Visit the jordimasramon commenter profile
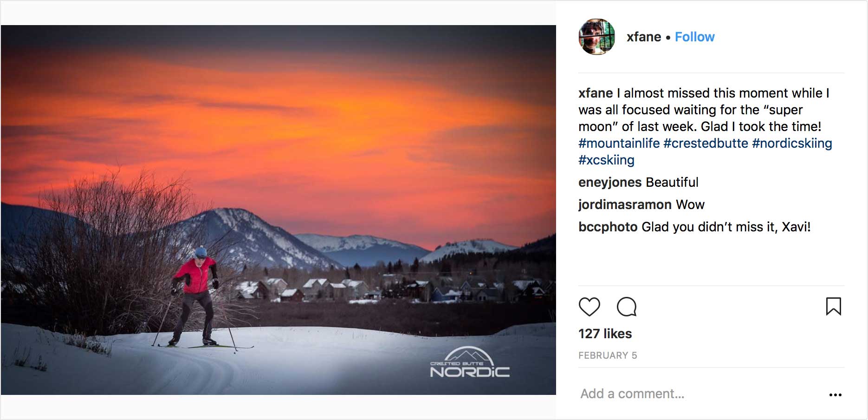The height and width of the screenshot is (420, 868). [625, 204]
